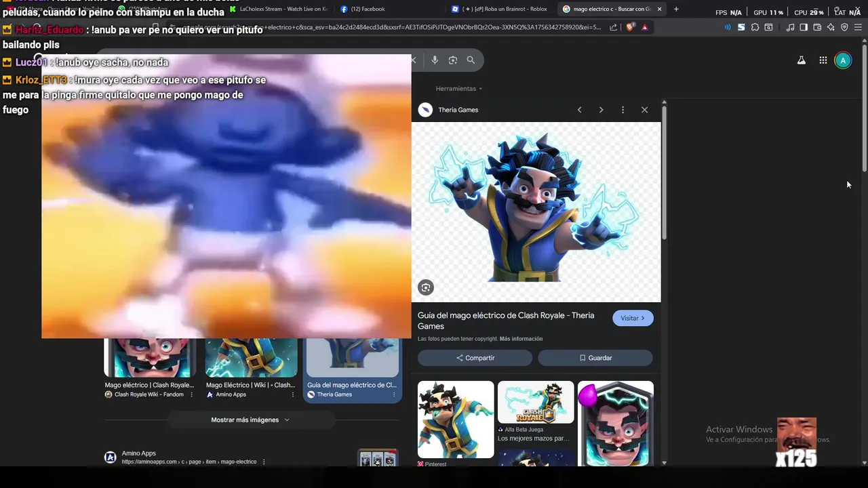Switch to LaCholexs Stream Kick tab
The width and height of the screenshot is (868, 488).
click(278, 9)
